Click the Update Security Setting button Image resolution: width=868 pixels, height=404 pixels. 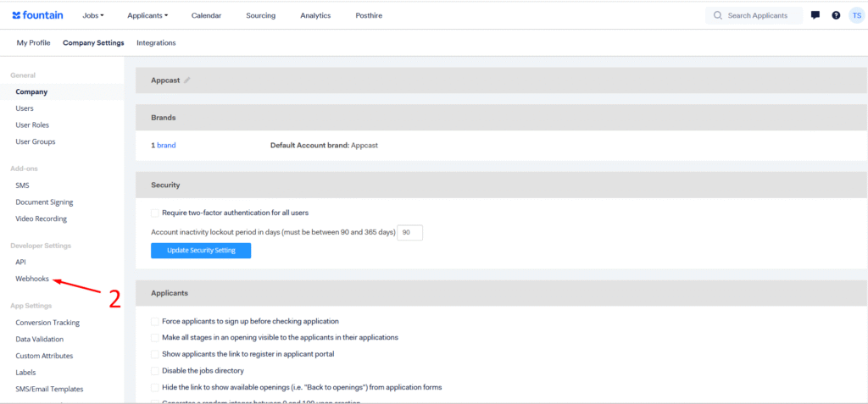point(201,251)
